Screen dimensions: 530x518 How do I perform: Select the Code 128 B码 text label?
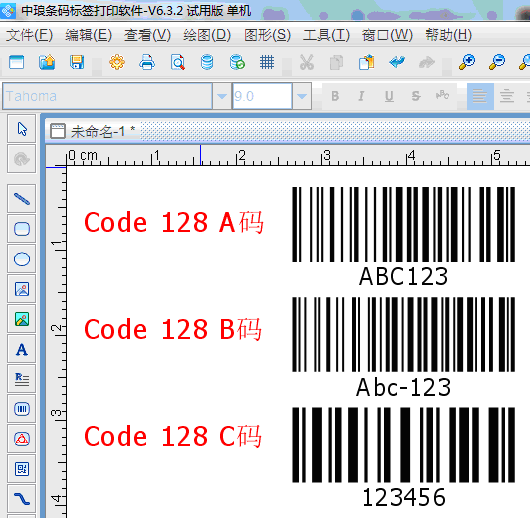tap(173, 329)
